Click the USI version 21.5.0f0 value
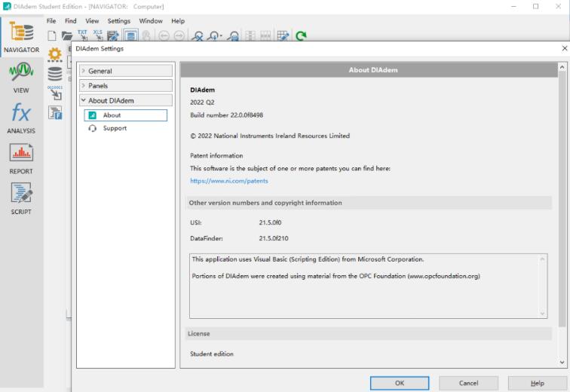This screenshot has height=392, width=570. (x=270, y=222)
